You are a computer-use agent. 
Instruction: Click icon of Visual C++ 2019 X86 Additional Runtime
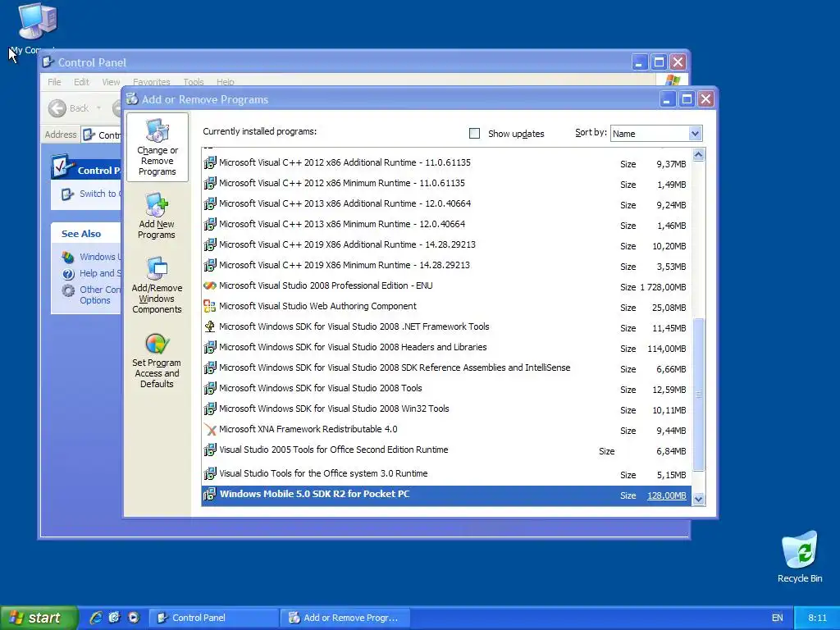(x=210, y=244)
